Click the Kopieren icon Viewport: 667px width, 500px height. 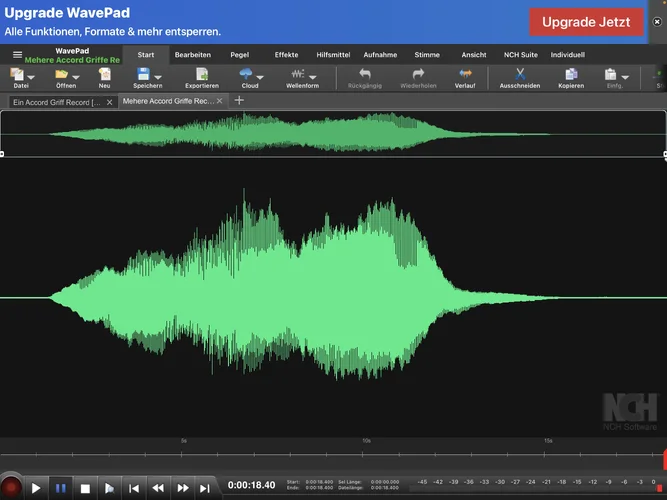571,75
